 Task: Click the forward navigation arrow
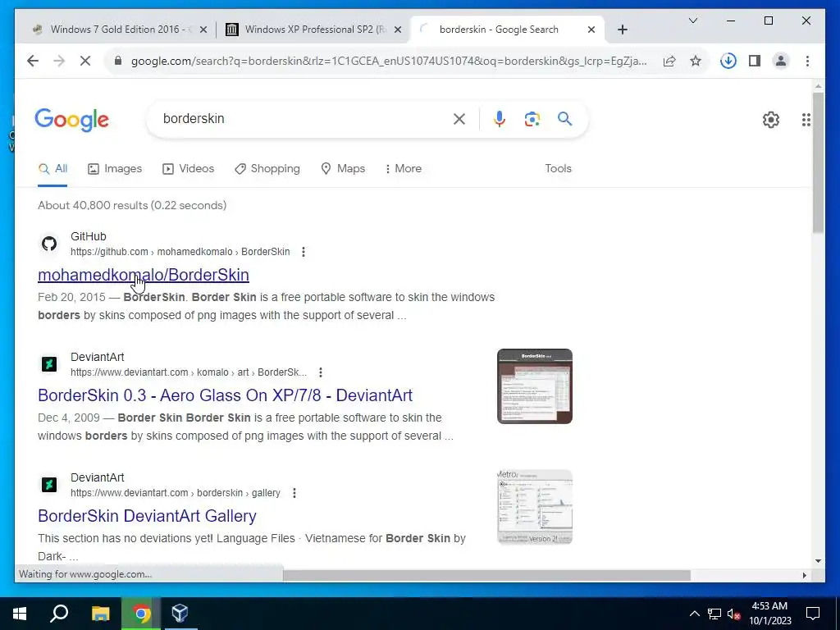coord(59,61)
